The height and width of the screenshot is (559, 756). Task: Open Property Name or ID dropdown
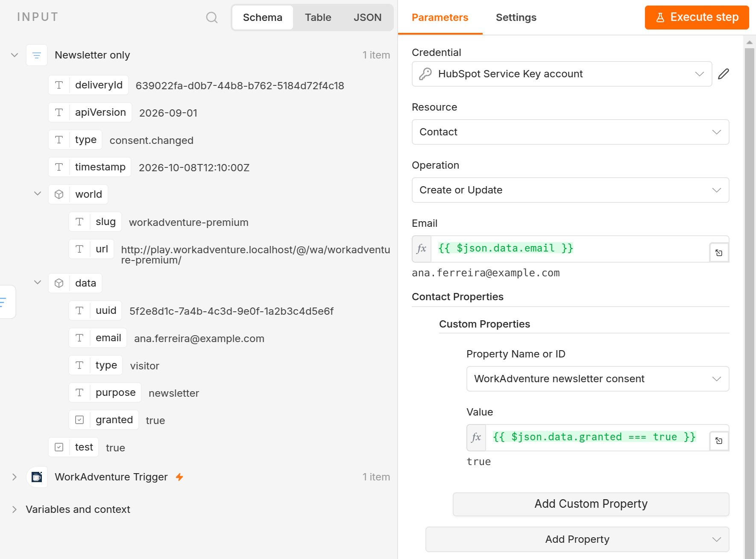(x=598, y=379)
